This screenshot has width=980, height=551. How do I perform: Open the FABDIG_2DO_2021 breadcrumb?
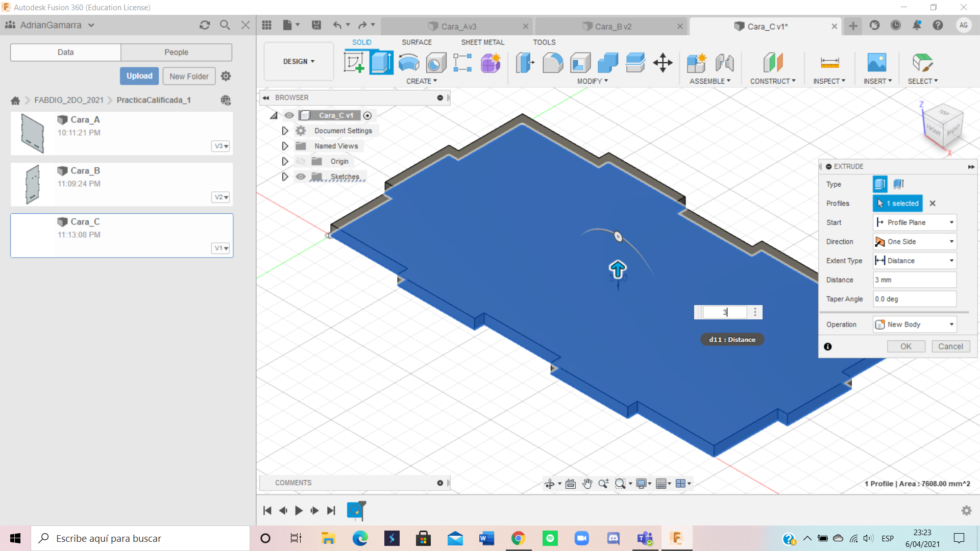point(69,100)
